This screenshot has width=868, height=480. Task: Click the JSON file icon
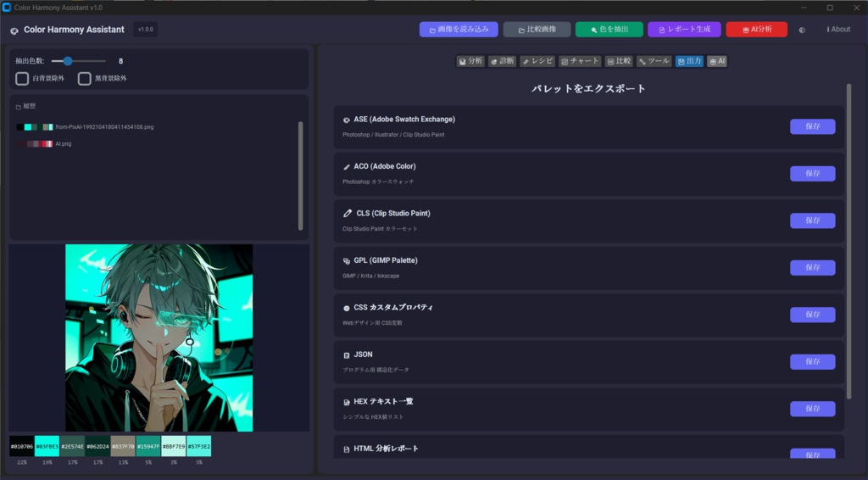pyautogui.click(x=347, y=354)
